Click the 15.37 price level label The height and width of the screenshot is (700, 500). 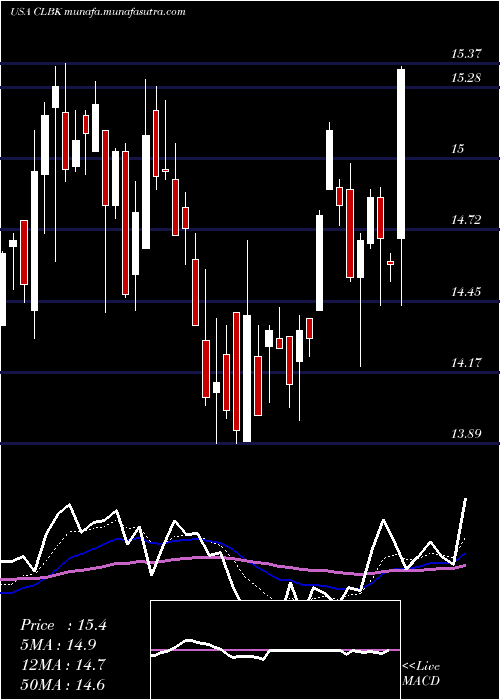466,54
